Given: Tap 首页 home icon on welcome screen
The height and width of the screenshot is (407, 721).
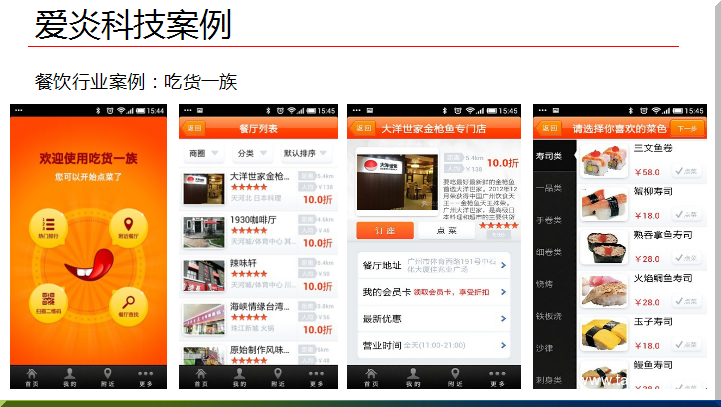Looking at the screenshot, I should (x=32, y=377).
